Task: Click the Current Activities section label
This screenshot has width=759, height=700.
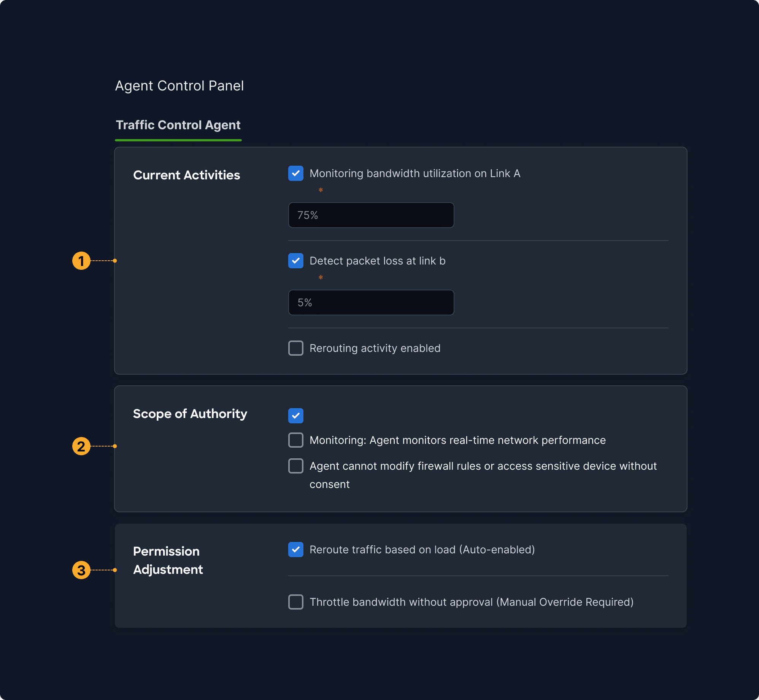Action: coord(186,175)
